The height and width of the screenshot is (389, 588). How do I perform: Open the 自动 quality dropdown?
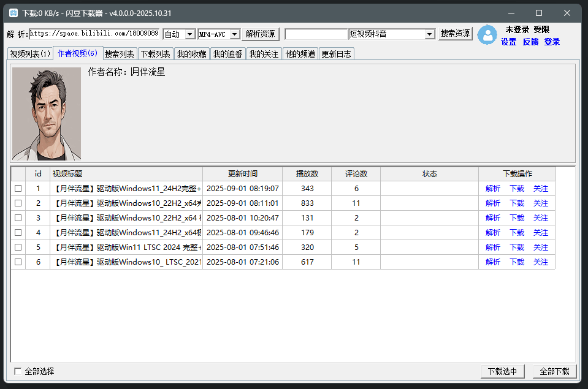pyautogui.click(x=179, y=34)
